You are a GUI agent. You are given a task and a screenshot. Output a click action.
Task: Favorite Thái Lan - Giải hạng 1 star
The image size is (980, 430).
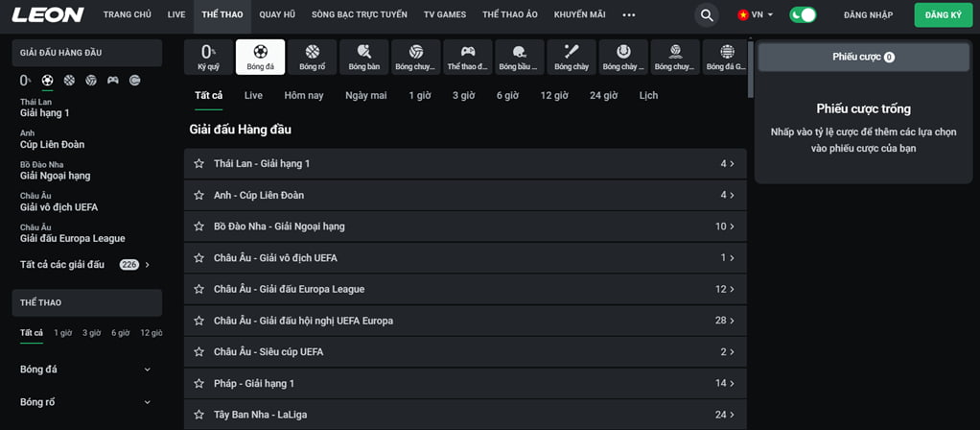(x=199, y=164)
